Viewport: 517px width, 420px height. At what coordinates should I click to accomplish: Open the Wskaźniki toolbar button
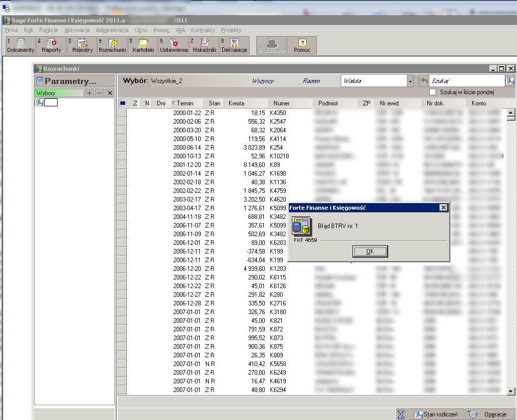[x=204, y=45]
